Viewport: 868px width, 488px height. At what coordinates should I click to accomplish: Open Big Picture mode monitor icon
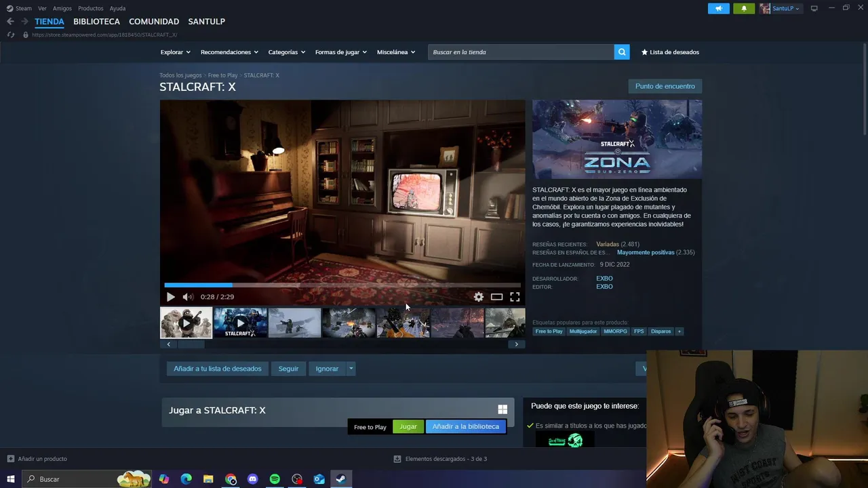814,8
